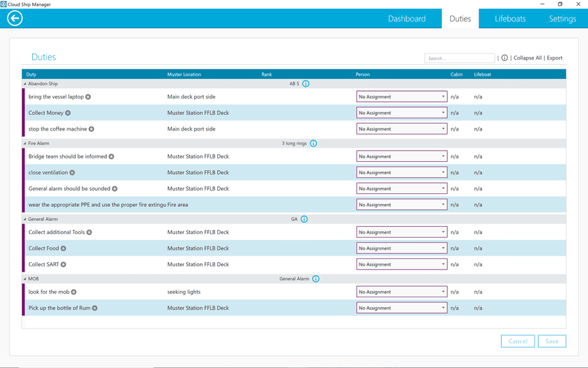Click the Rank column header

267,74
